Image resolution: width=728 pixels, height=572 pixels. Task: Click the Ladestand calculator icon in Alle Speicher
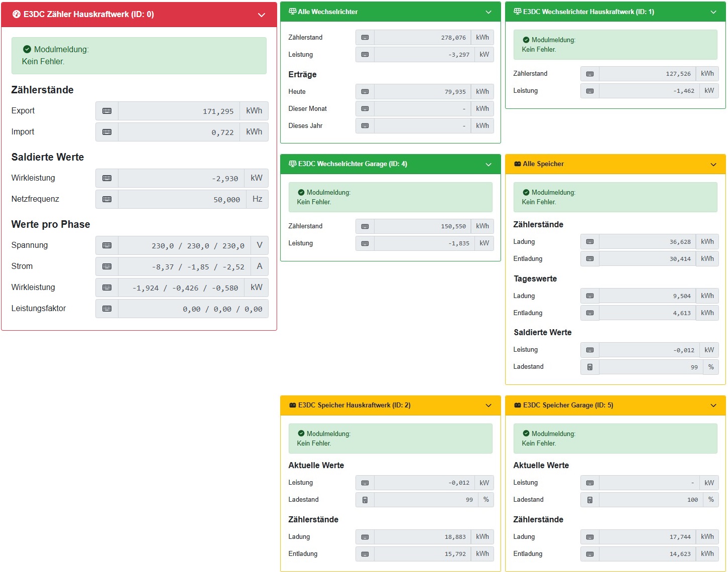point(590,367)
